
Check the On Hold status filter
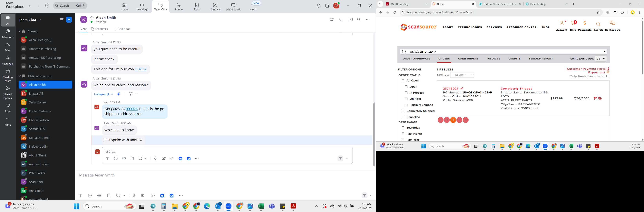[406, 99]
